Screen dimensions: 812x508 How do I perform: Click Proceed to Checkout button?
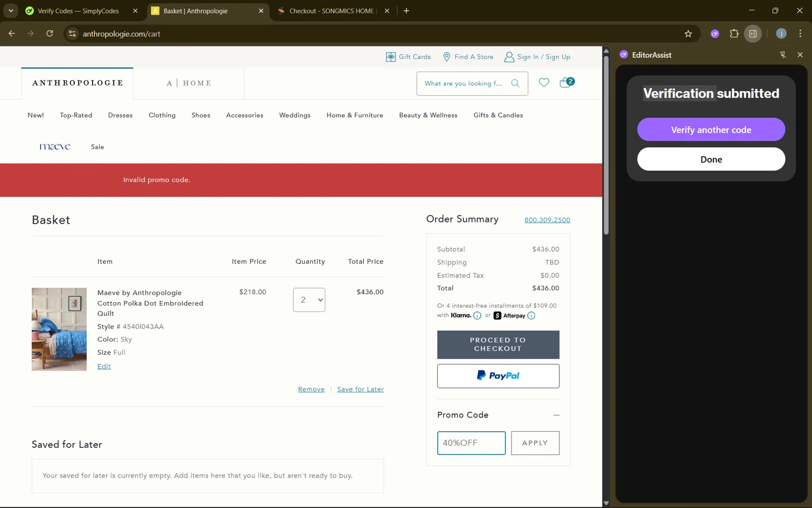point(498,344)
